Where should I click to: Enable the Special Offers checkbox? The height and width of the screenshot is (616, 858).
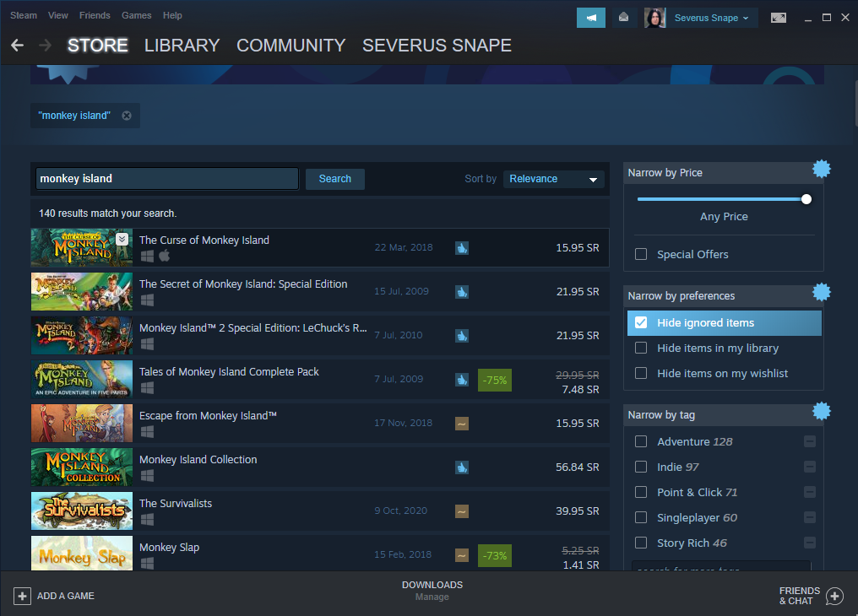tap(641, 254)
